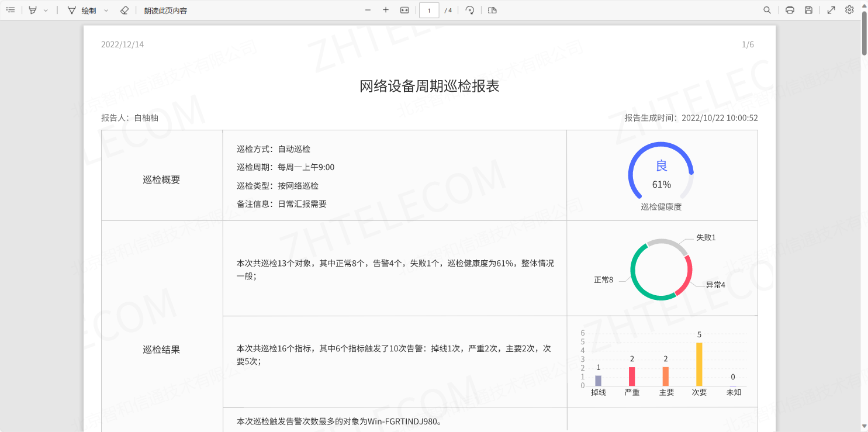Click the 失败1 donut chart label

706,237
